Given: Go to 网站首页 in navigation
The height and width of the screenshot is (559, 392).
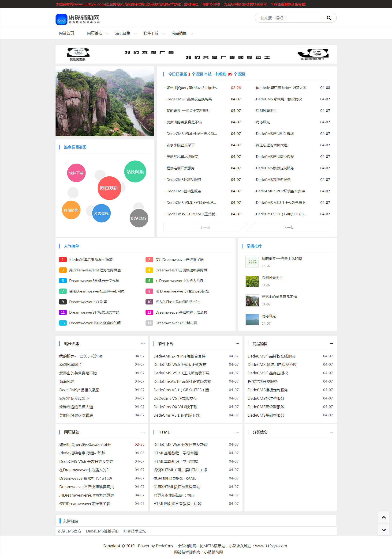Looking at the screenshot, I should pyautogui.click(x=66, y=33).
